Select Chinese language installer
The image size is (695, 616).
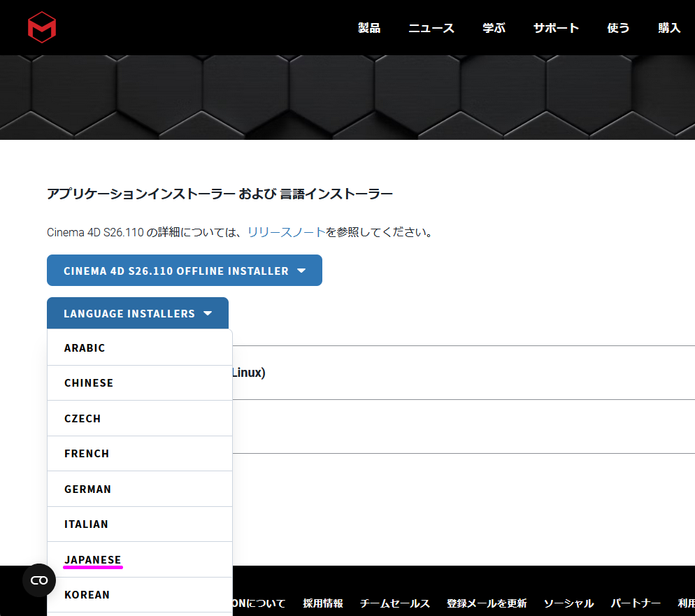(x=140, y=383)
